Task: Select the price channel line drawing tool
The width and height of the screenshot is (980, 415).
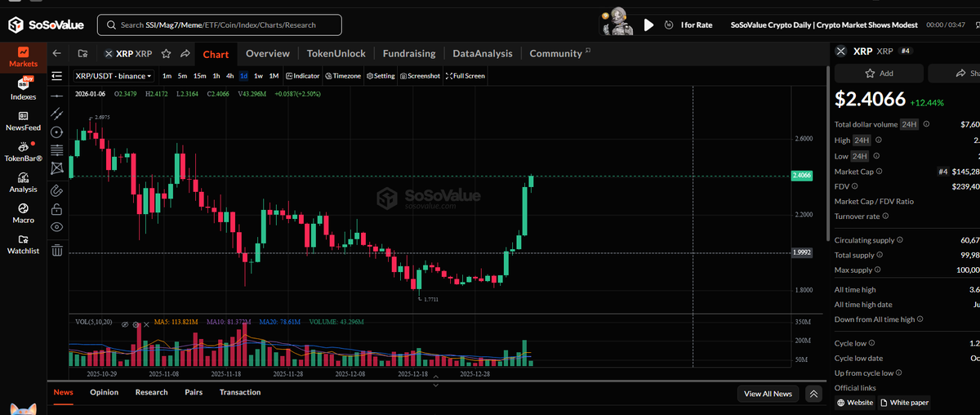Action: coord(57,114)
